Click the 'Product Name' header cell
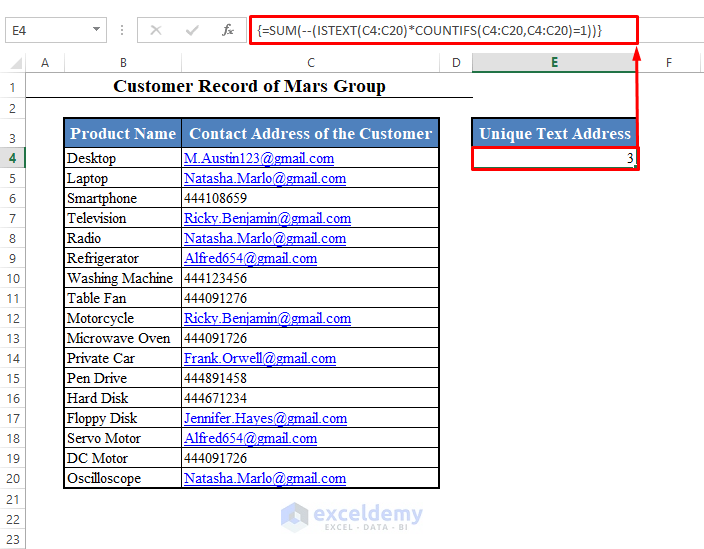This screenshot has width=704, height=549. click(x=123, y=133)
